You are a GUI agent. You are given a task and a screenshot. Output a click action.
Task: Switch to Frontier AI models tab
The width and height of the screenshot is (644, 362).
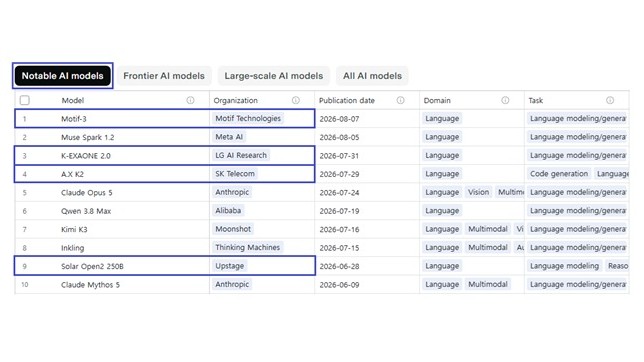click(164, 76)
